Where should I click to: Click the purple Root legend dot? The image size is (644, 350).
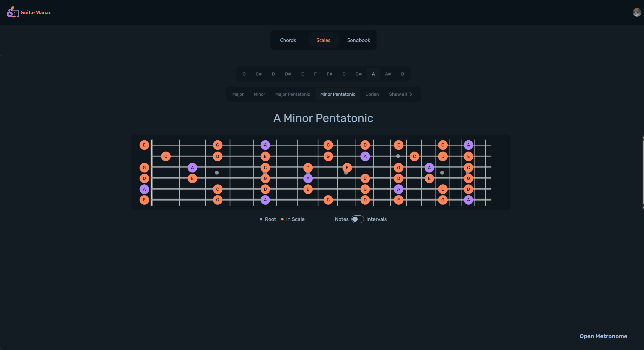click(261, 219)
